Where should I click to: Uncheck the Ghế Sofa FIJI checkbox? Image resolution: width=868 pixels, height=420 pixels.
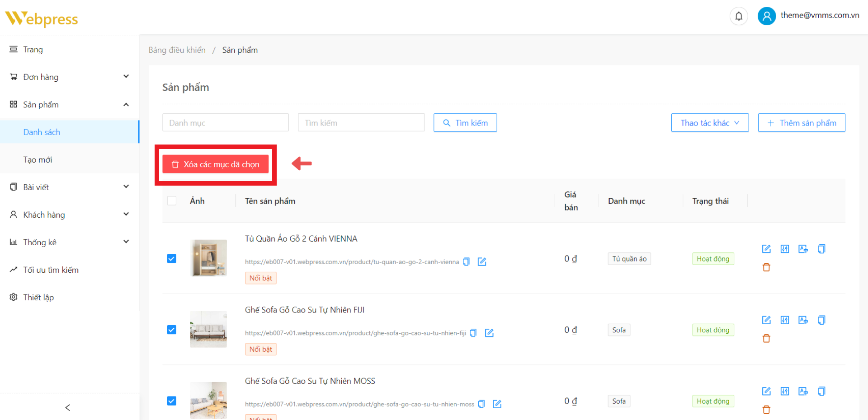pos(172,330)
